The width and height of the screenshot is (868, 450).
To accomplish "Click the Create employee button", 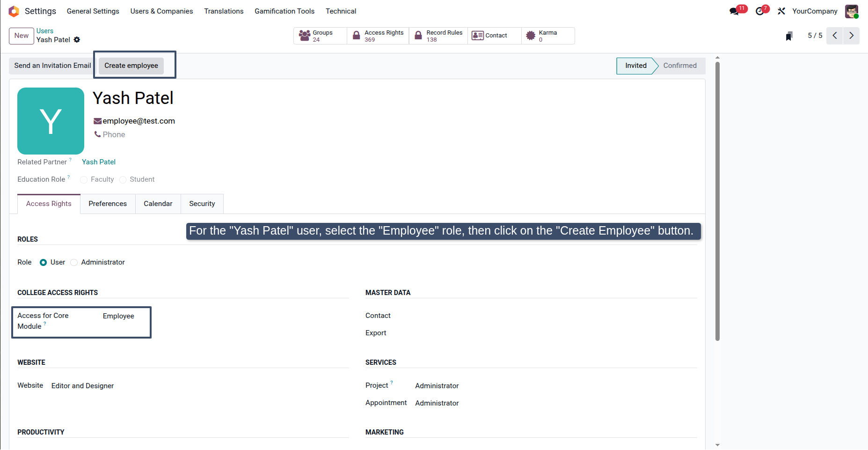I will 131,66.
